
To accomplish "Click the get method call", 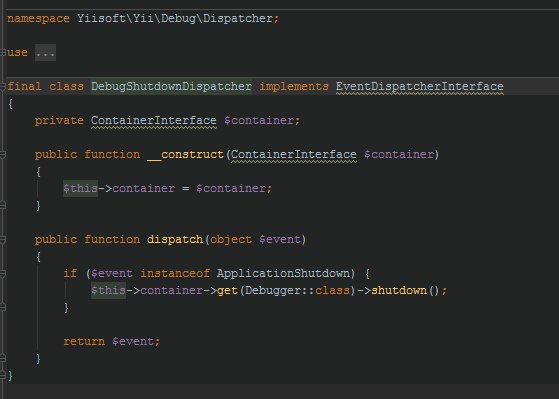I will click(x=227, y=291).
